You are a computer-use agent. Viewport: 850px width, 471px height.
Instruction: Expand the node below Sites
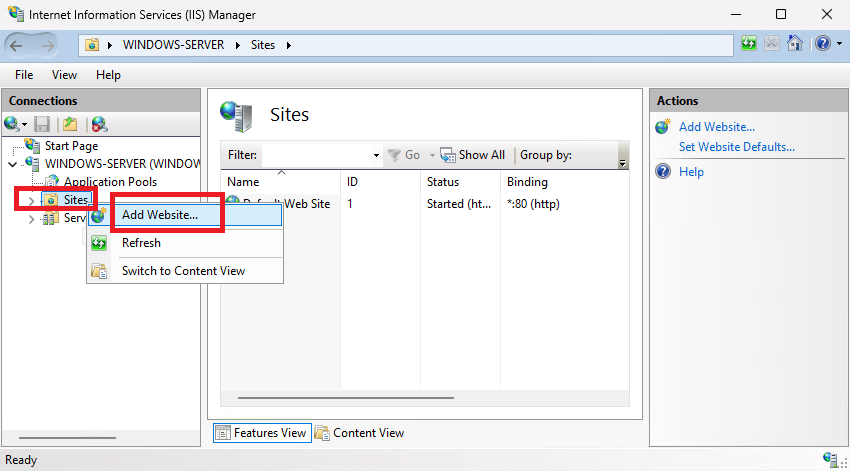(31, 219)
